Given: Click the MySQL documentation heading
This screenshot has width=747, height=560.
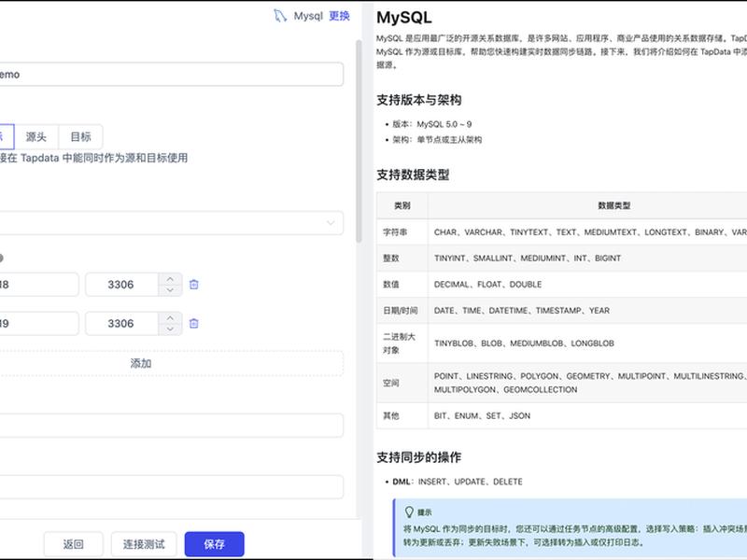Looking at the screenshot, I should [x=404, y=18].
